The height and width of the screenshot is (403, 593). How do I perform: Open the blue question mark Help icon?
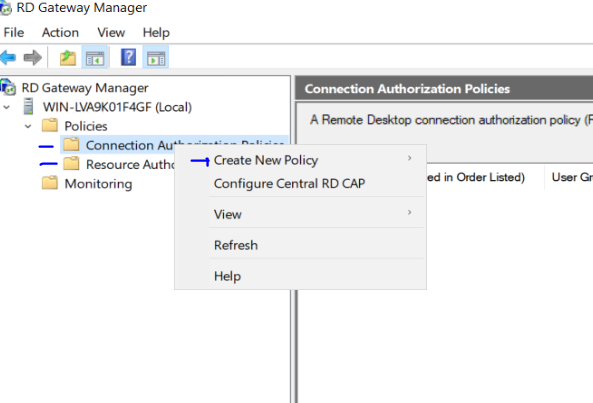(x=129, y=57)
